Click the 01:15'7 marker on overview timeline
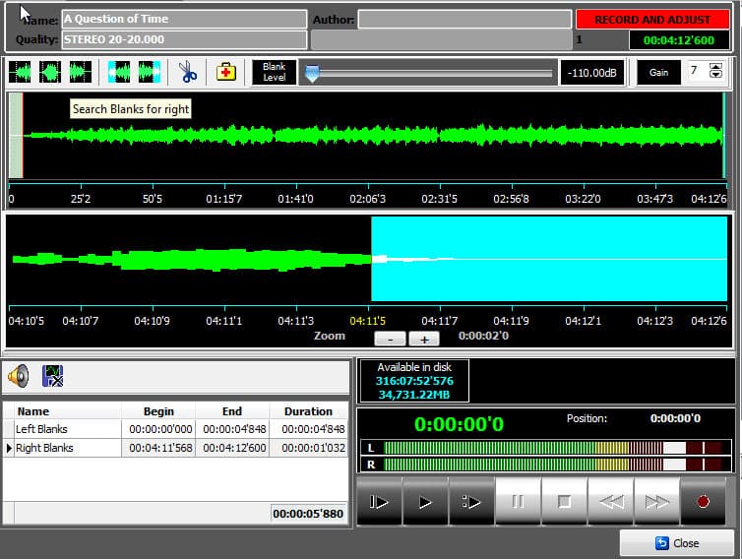This screenshot has width=742, height=560. [x=223, y=199]
